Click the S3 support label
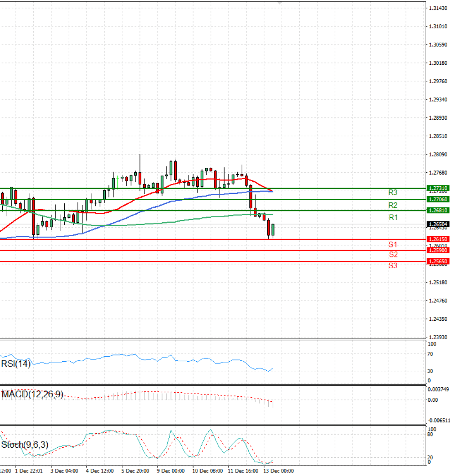 [392, 265]
